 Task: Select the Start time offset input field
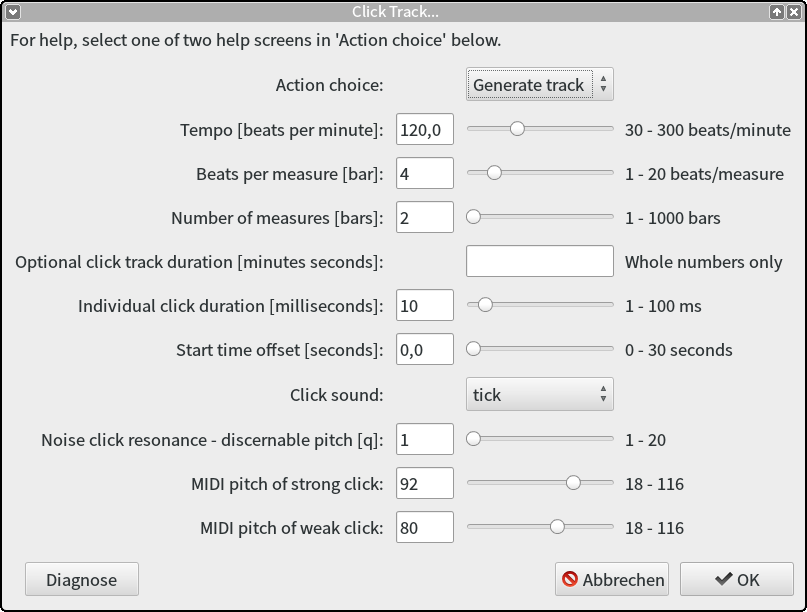click(x=425, y=349)
